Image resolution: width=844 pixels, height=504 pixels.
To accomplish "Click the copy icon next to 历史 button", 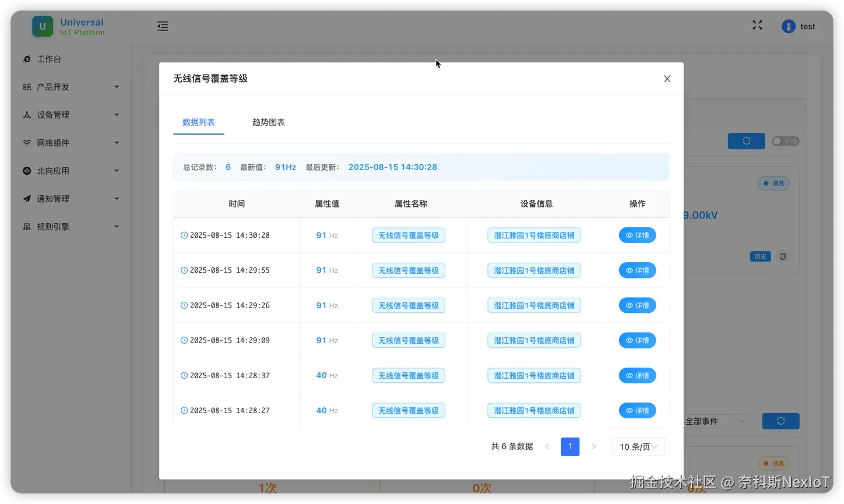I will tap(782, 256).
